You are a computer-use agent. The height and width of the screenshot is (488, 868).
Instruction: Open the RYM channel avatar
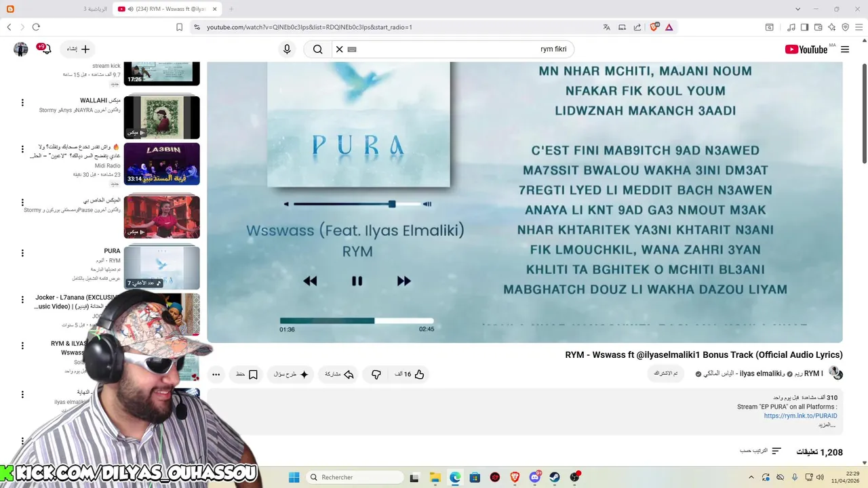point(835,373)
